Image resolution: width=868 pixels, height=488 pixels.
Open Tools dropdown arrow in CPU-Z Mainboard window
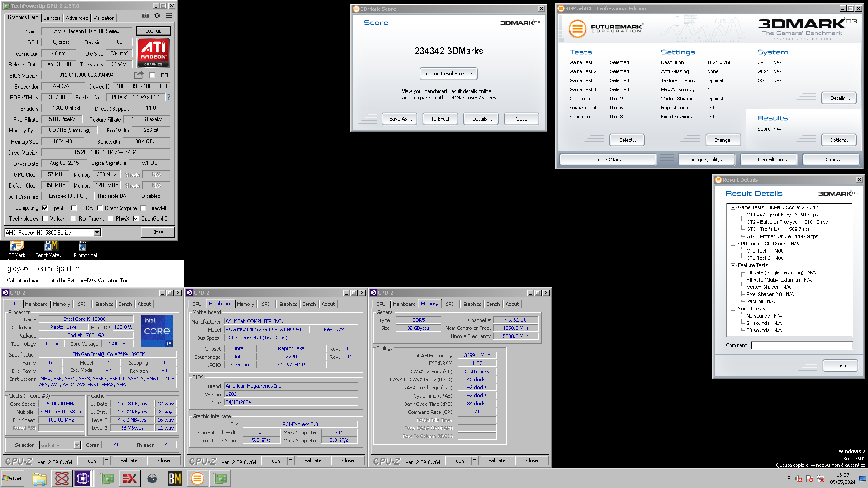coord(291,460)
